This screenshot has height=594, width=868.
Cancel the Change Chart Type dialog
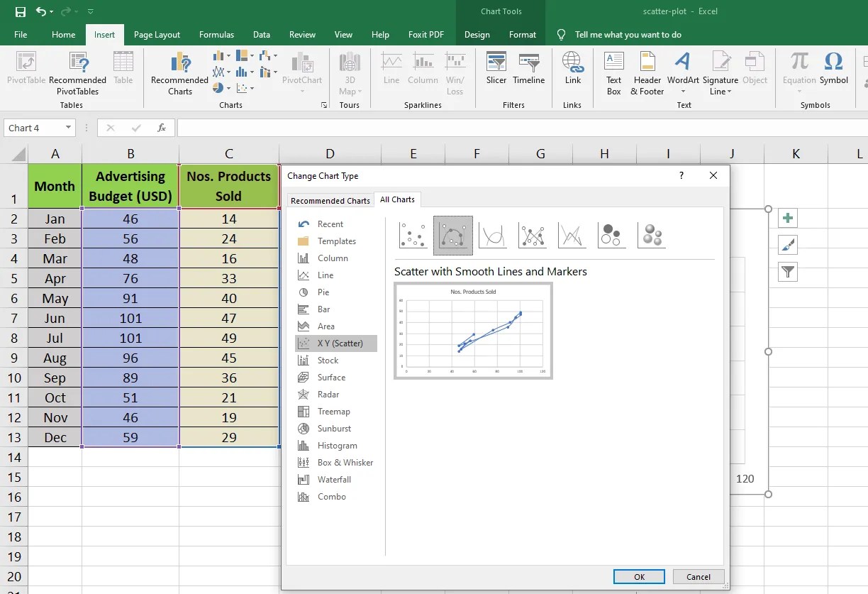[x=698, y=576]
